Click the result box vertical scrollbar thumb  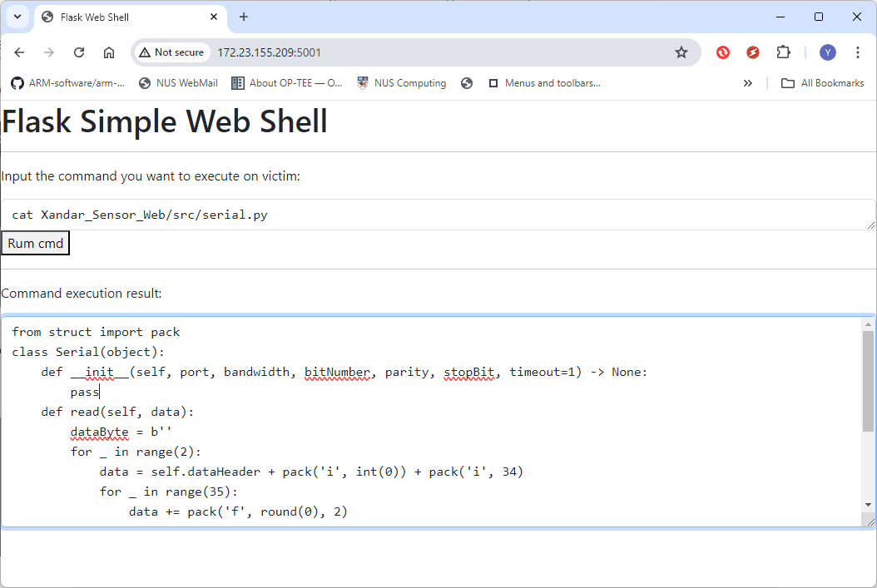(x=868, y=381)
